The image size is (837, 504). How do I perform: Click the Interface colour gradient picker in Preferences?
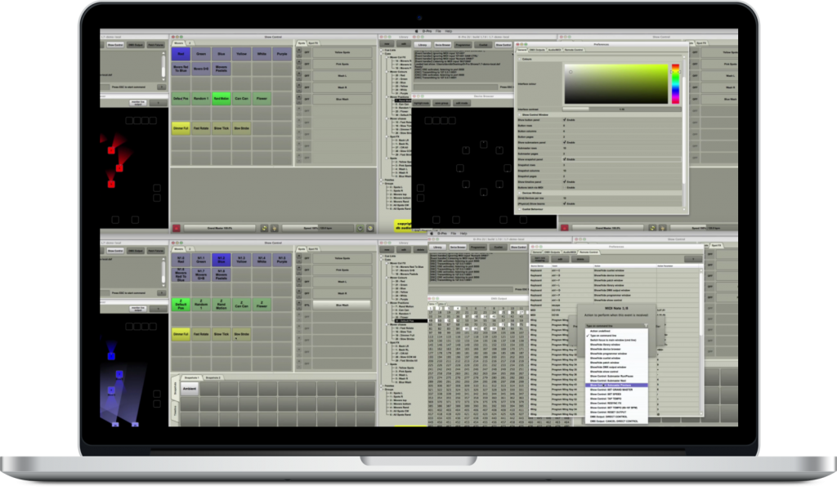616,84
